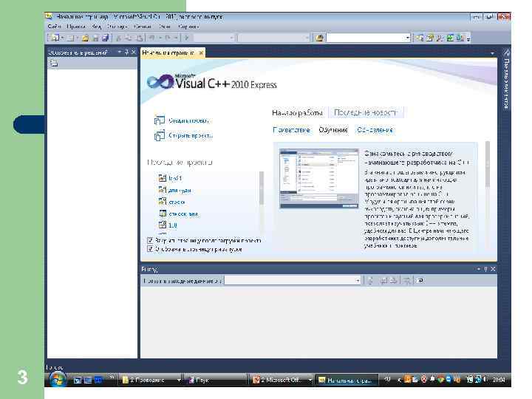Click the Cut scissors toolbar icon
This screenshot has width=532, height=399.
click(x=119, y=38)
